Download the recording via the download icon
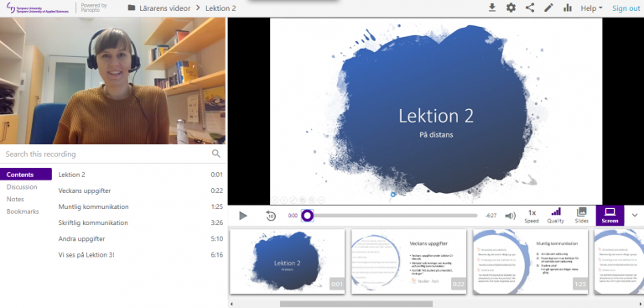 click(492, 8)
